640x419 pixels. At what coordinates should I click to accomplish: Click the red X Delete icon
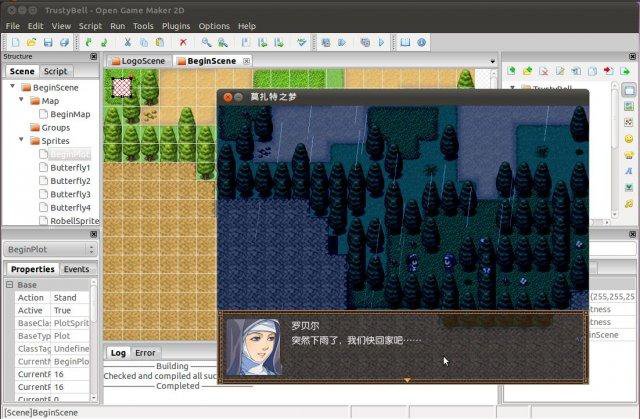click(183, 42)
